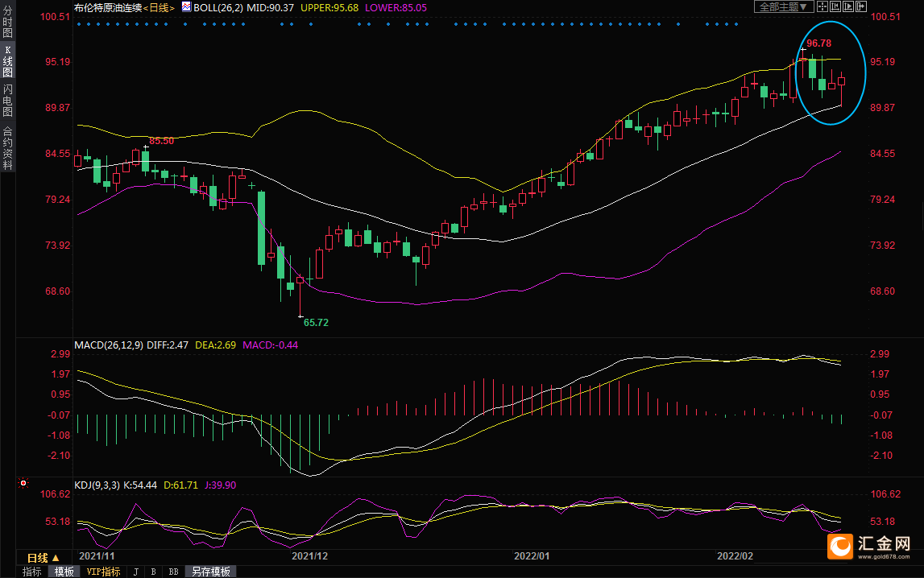Click the MACD:-0.44 value
The width and height of the screenshot is (924, 578).
(x=271, y=345)
